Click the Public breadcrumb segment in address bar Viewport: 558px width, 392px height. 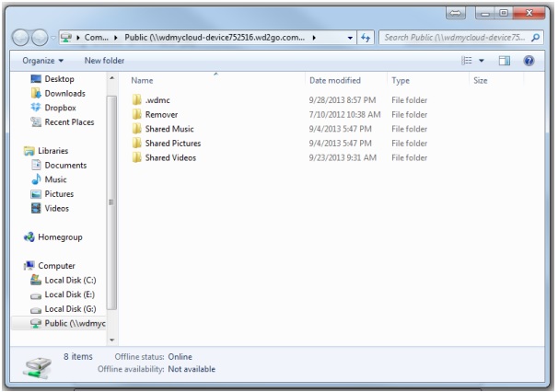click(215, 38)
